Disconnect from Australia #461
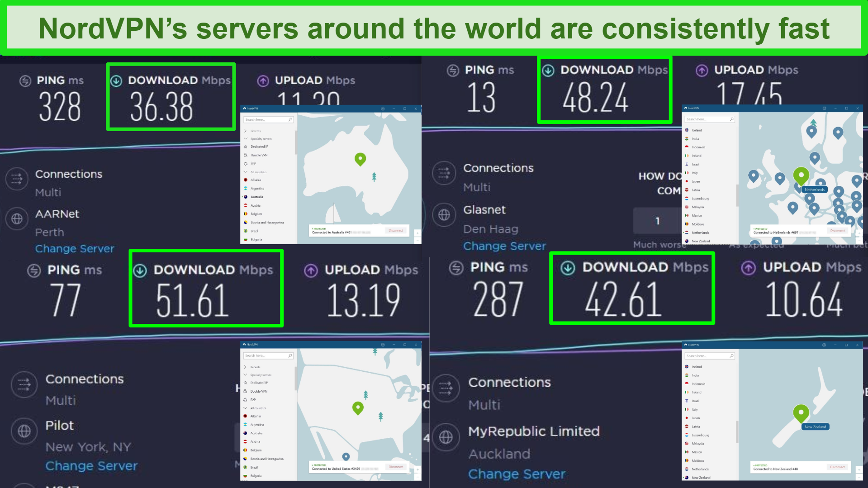Screen dimensions: 868x488 [x=396, y=231]
